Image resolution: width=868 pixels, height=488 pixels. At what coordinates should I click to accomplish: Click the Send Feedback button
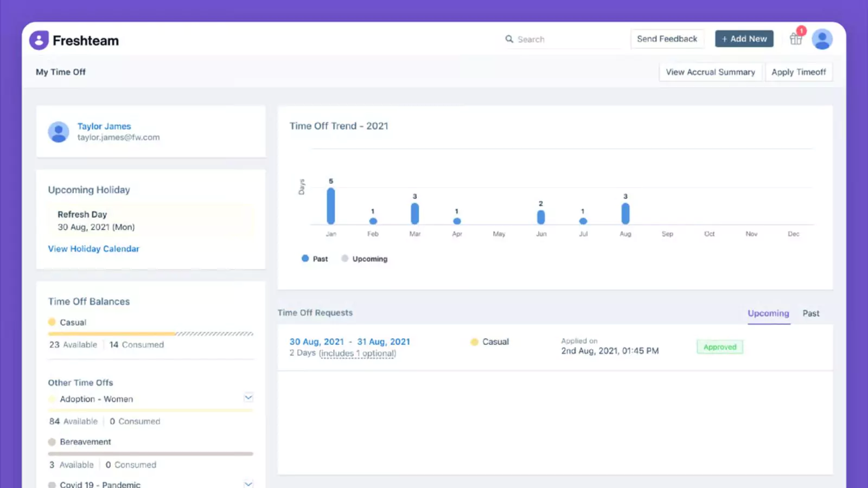(x=667, y=39)
